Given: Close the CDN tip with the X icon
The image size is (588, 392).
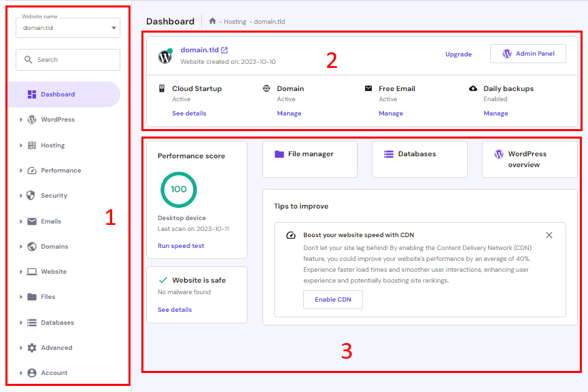Looking at the screenshot, I should pos(549,235).
